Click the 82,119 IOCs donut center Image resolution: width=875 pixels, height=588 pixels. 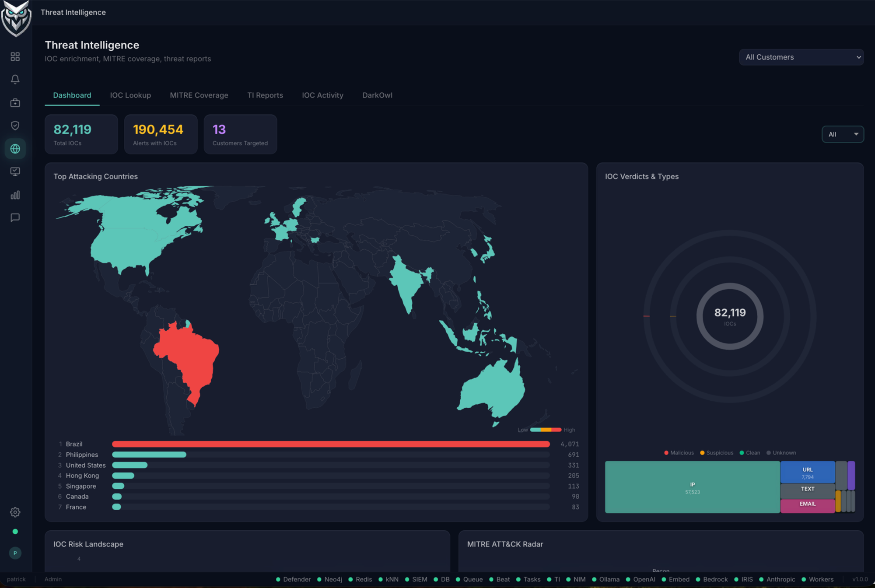pyautogui.click(x=730, y=316)
